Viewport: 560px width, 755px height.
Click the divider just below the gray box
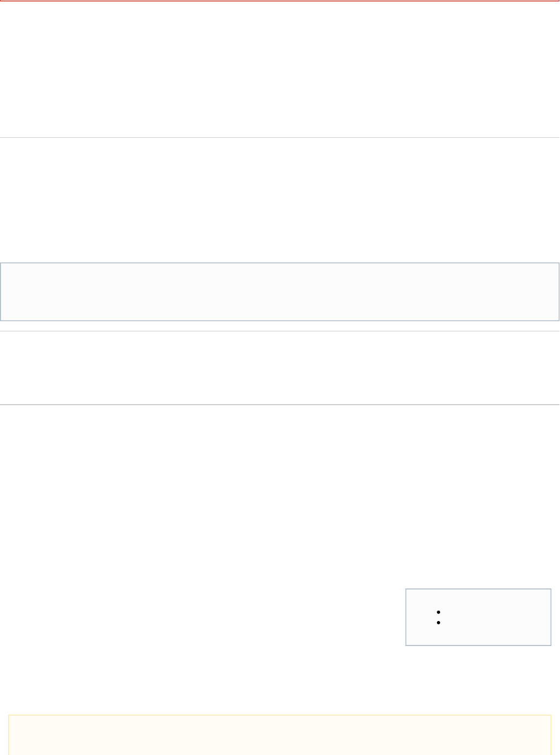tap(280, 331)
